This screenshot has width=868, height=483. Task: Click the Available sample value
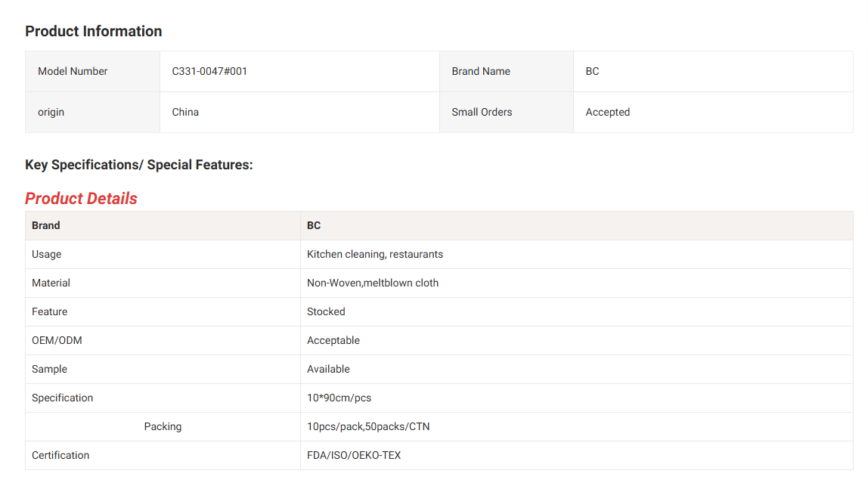[x=328, y=369]
